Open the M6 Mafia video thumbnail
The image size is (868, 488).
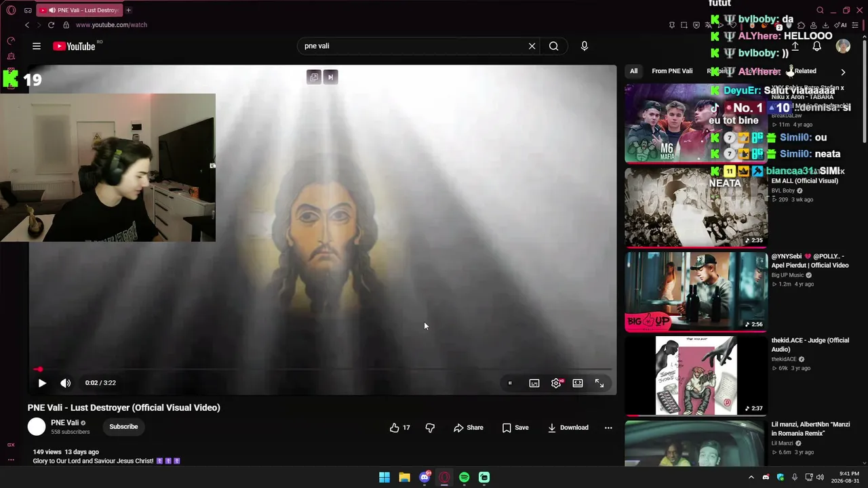(x=696, y=123)
